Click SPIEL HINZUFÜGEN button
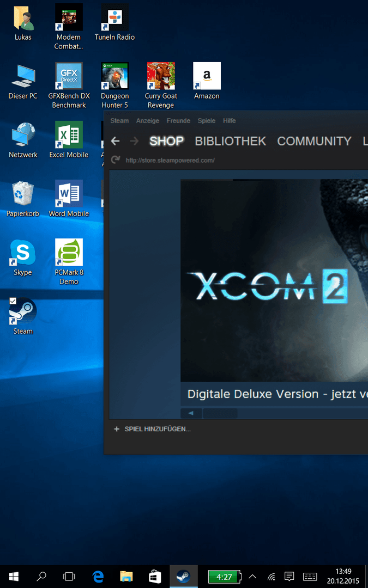368x588 pixels. tap(153, 429)
